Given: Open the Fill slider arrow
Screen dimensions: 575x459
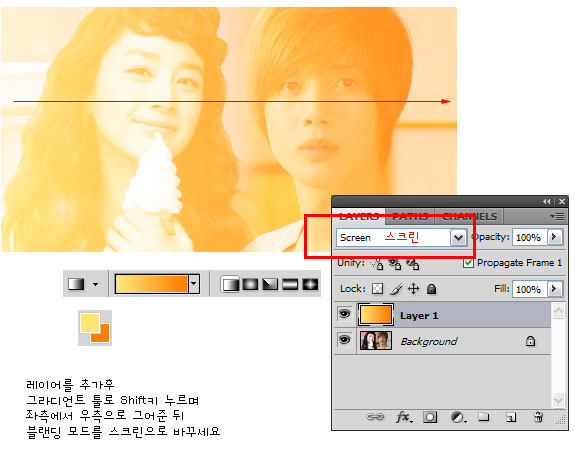Looking at the screenshot, I should coord(554,289).
